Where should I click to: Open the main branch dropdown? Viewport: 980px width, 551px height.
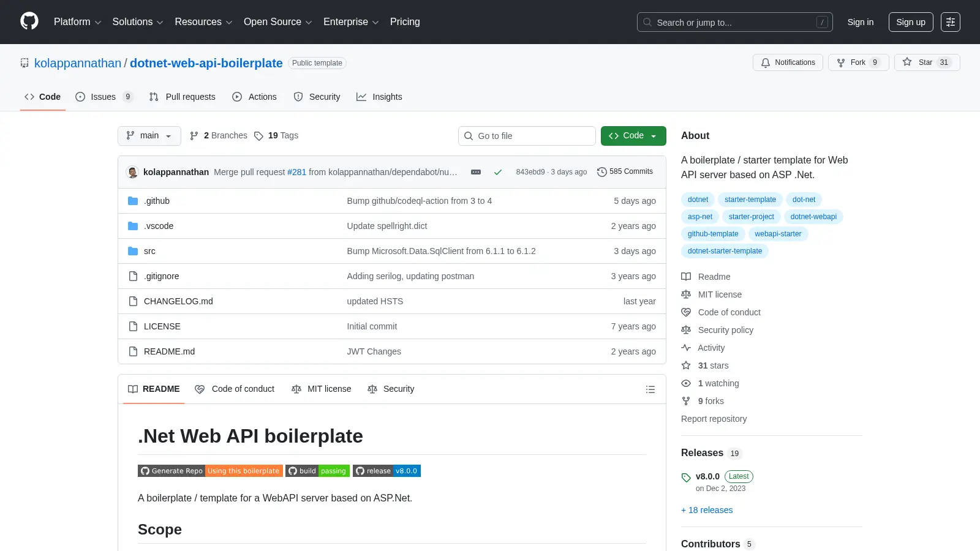coord(149,136)
